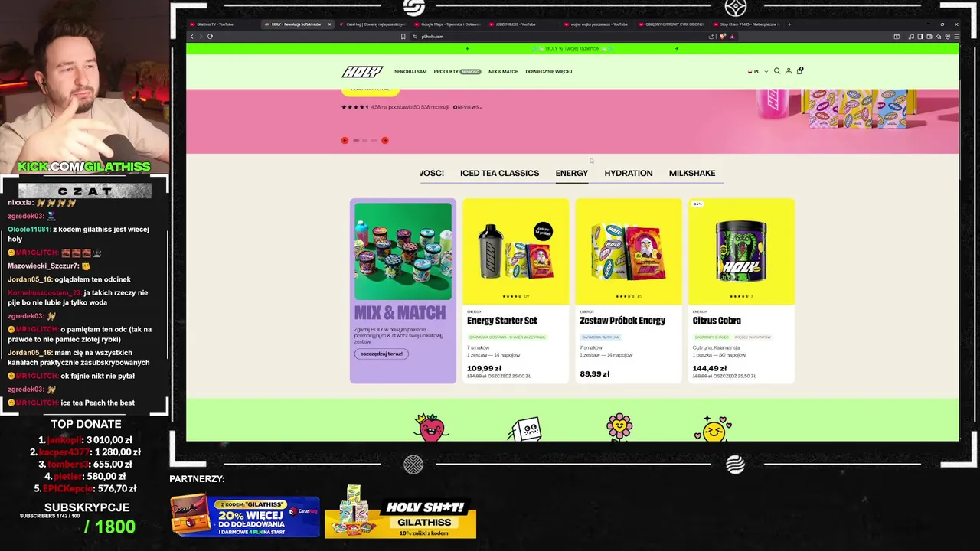This screenshot has width=980, height=551.
Task: Click the DARMOWA WYSYŁKA badge
Action: pos(601,337)
